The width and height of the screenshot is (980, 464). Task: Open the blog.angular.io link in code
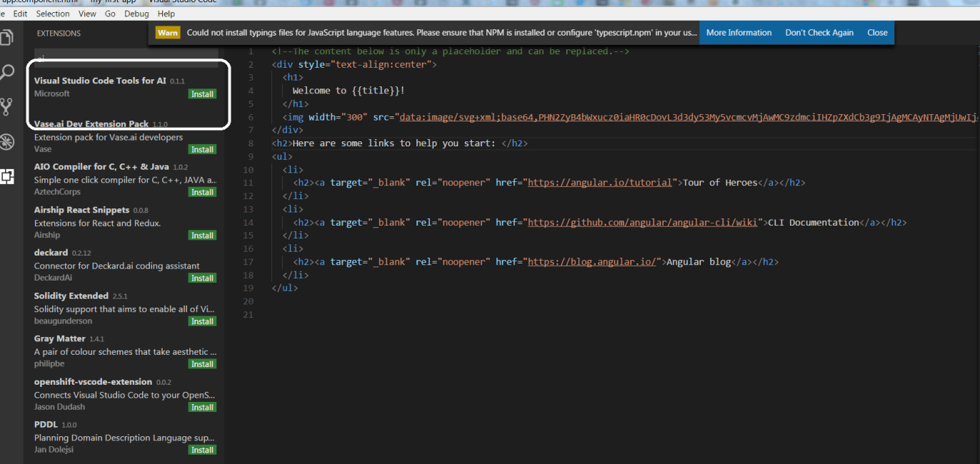point(592,262)
